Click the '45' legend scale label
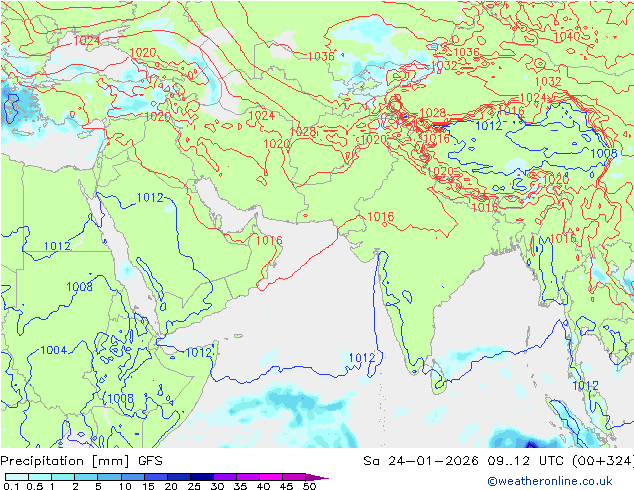The image size is (634, 490). (286, 486)
